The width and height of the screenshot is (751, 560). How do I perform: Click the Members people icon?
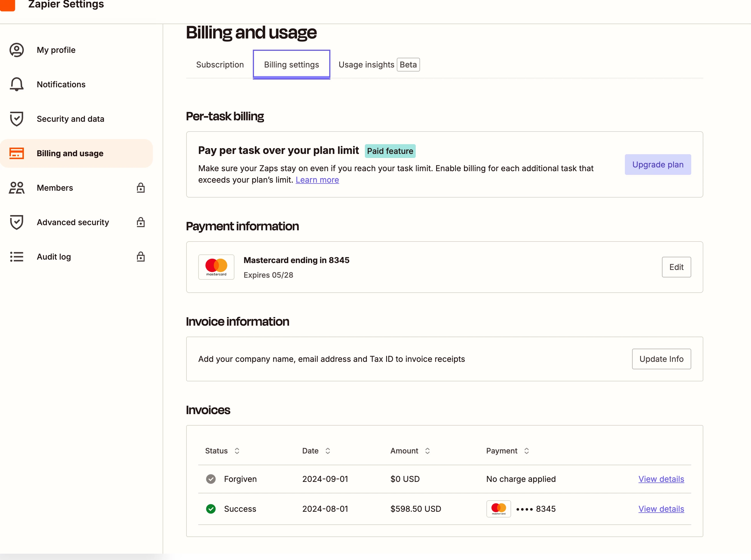pyautogui.click(x=16, y=188)
